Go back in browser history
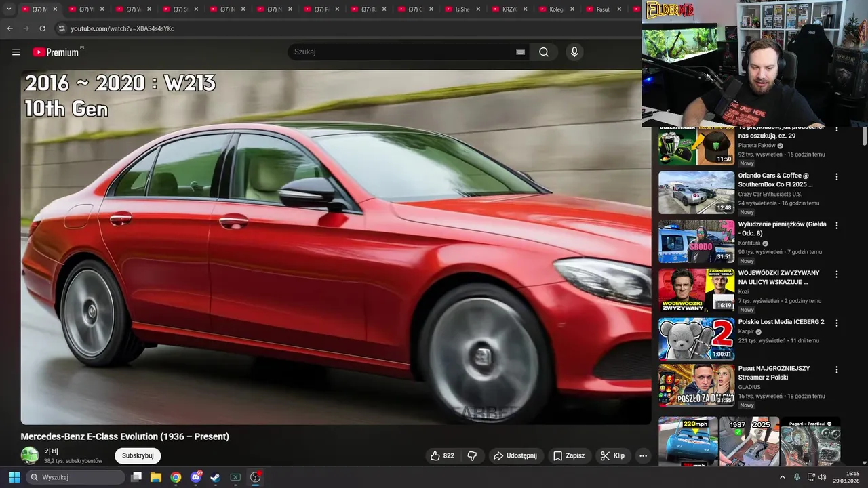This screenshot has height=488, width=868. (x=10, y=28)
